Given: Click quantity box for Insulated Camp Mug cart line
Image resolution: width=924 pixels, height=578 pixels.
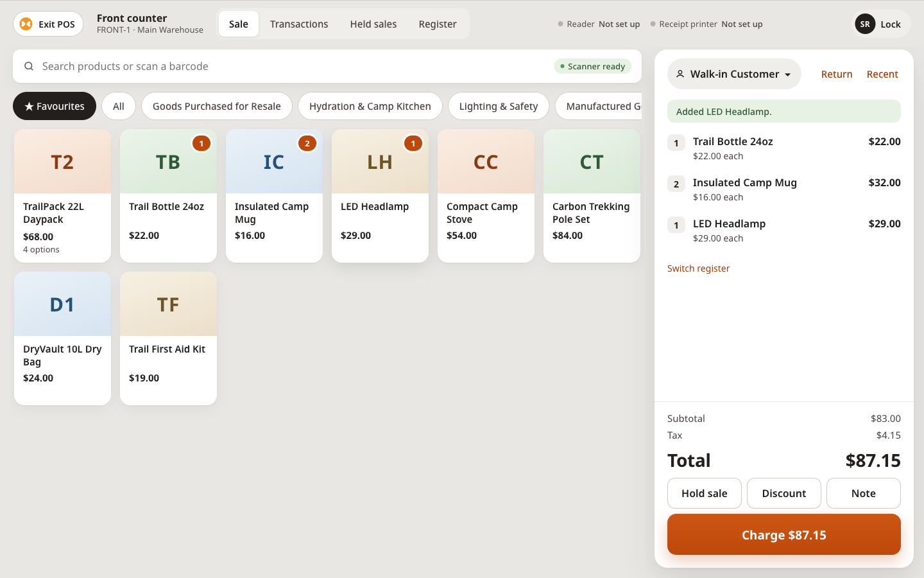Looking at the screenshot, I should coord(676,184).
